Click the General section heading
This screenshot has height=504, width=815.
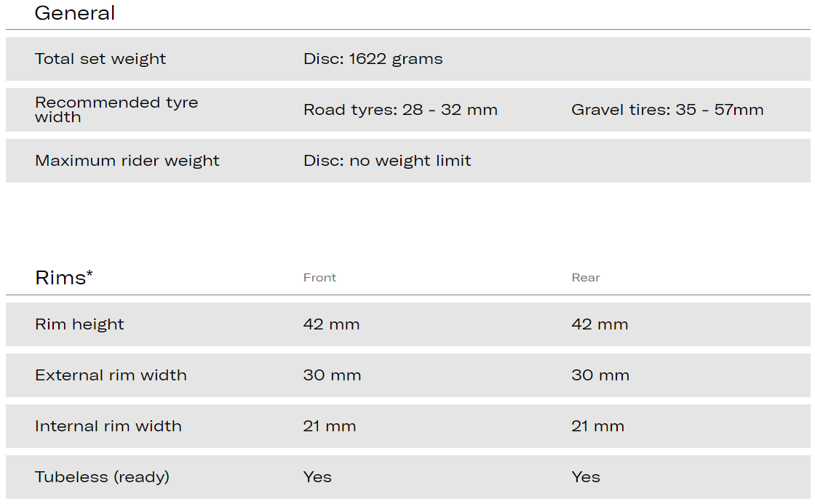click(x=75, y=13)
